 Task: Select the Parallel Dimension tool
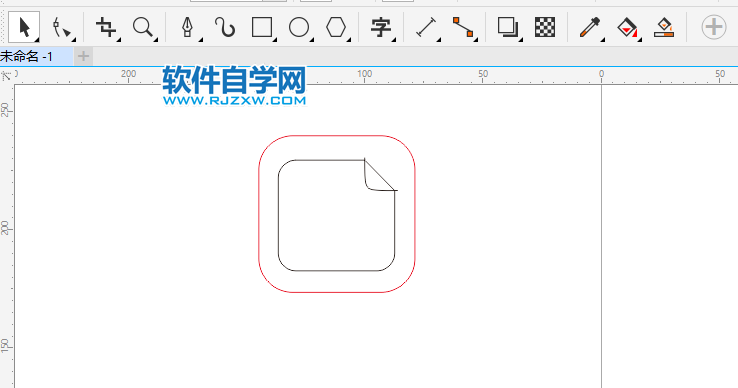(426, 27)
